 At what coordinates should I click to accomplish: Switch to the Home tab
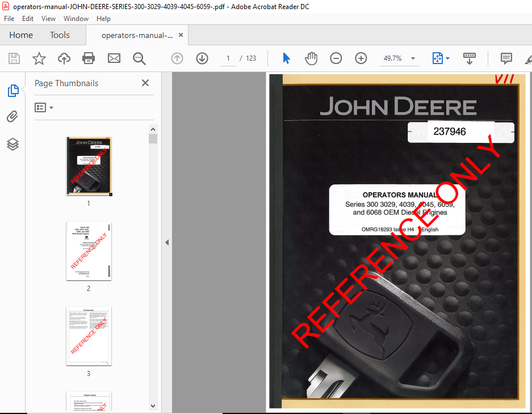21,35
